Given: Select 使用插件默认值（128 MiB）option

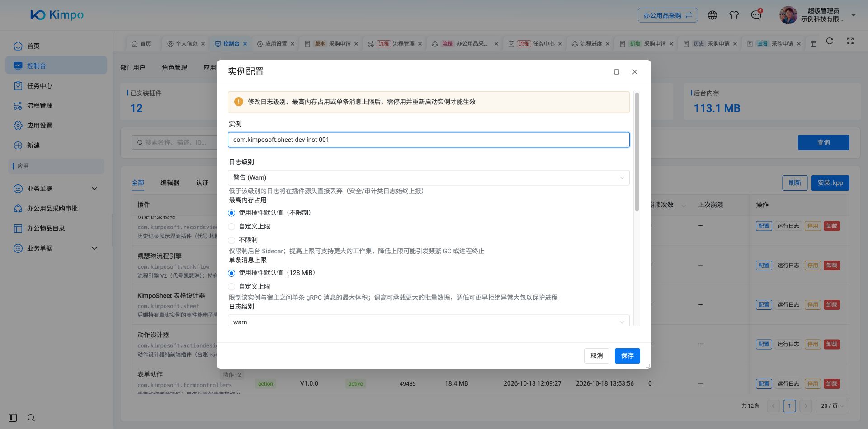Looking at the screenshot, I should tap(231, 273).
